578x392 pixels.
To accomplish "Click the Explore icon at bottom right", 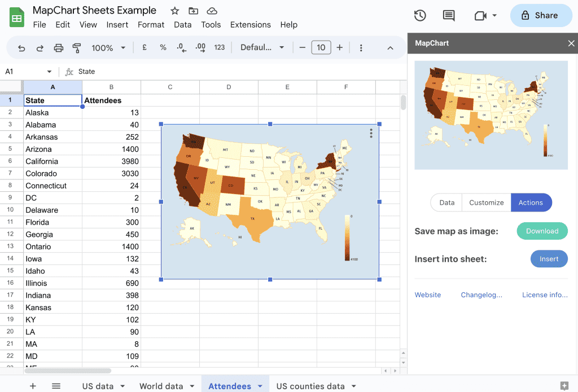I will 564,386.
